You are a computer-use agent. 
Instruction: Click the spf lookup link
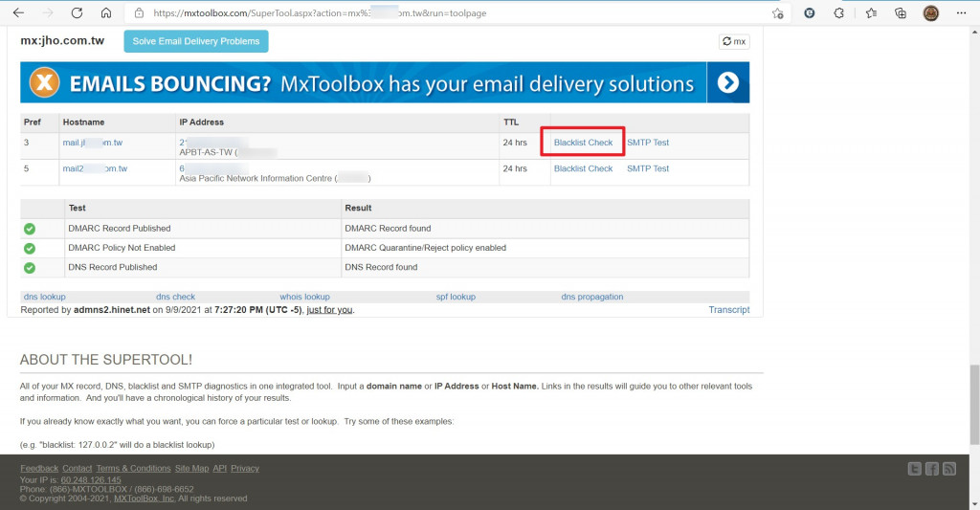coord(456,297)
